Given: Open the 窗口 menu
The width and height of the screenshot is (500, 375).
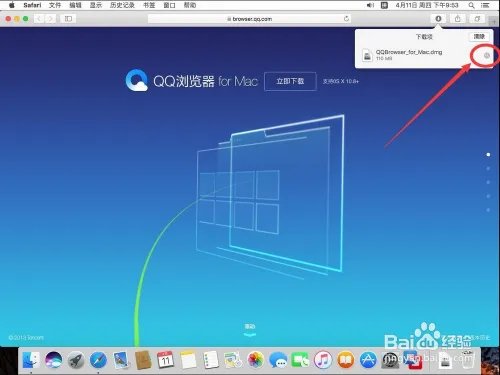Looking at the screenshot, I should 169,5.
